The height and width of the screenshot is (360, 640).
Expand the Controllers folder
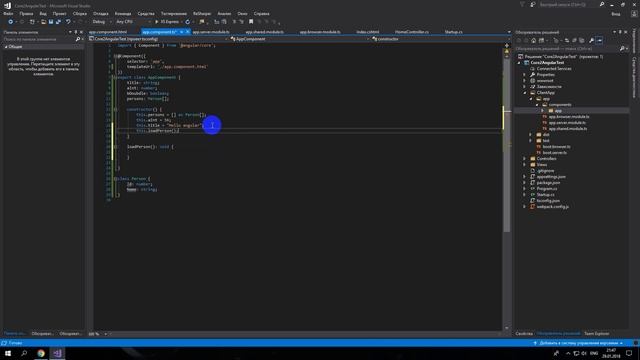click(525, 158)
